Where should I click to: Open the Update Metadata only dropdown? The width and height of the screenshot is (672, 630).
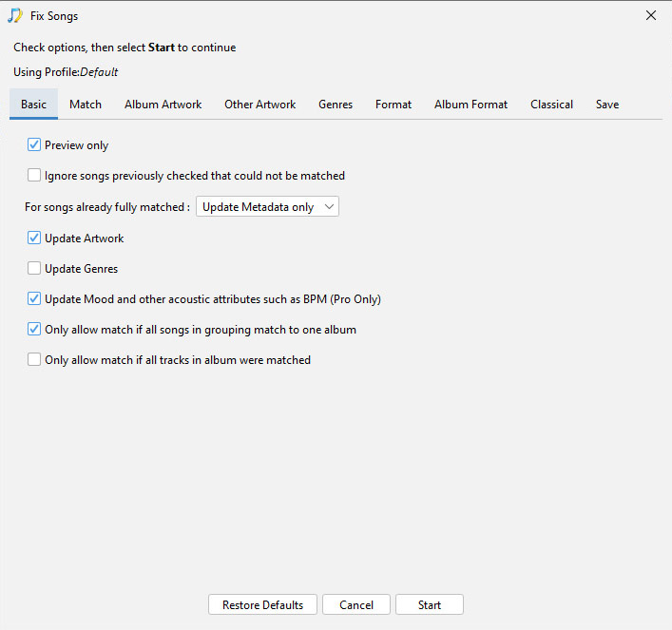pos(267,206)
